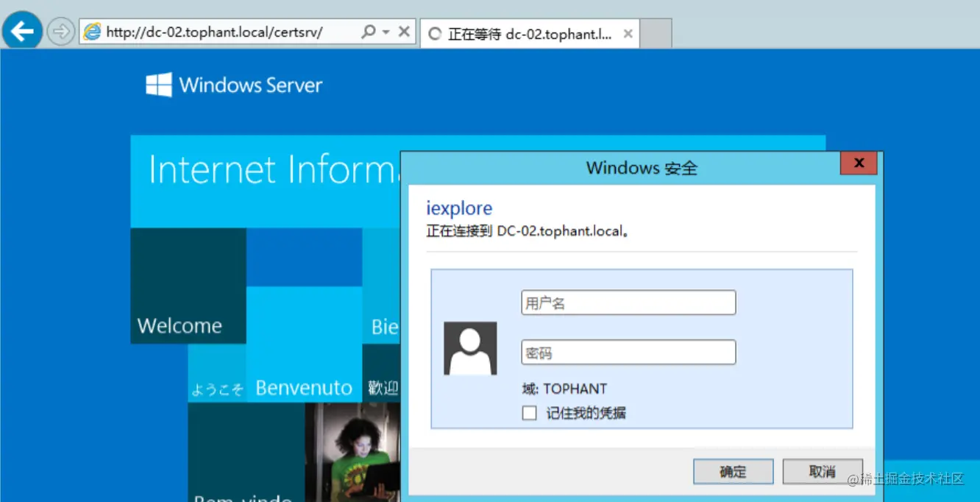This screenshot has height=502, width=980.
Task: Click the Internet Explorer page icon in address bar
Action: click(x=92, y=32)
